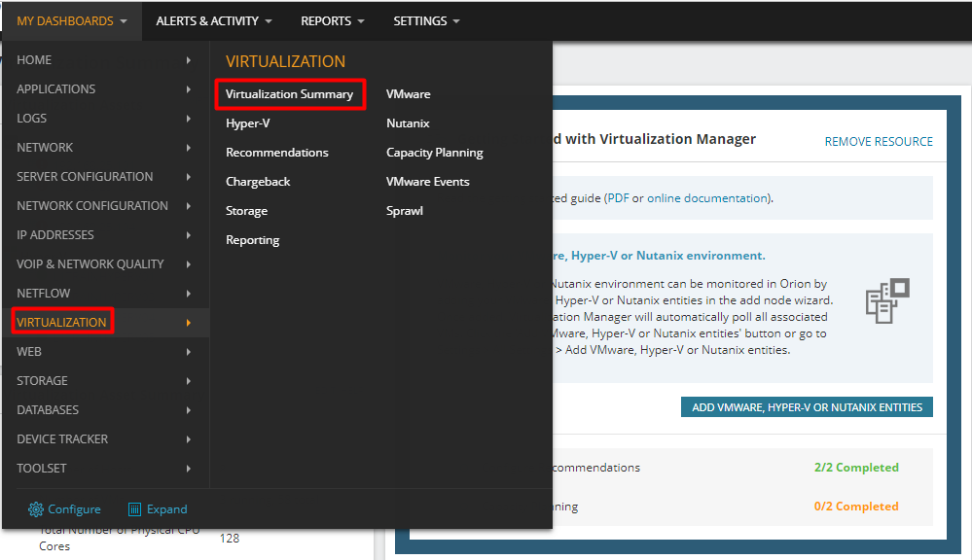This screenshot has height=560, width=972.
Task: Click the Configure gear icon
Action: pos(36,509)
